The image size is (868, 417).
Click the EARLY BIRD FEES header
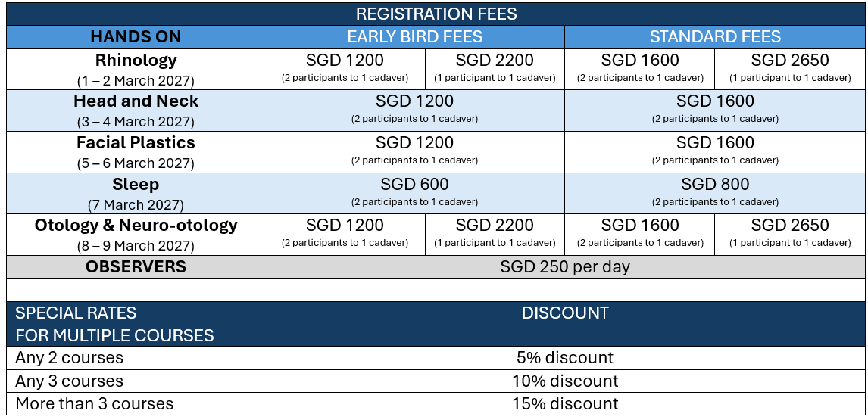[x=414, y=37]
